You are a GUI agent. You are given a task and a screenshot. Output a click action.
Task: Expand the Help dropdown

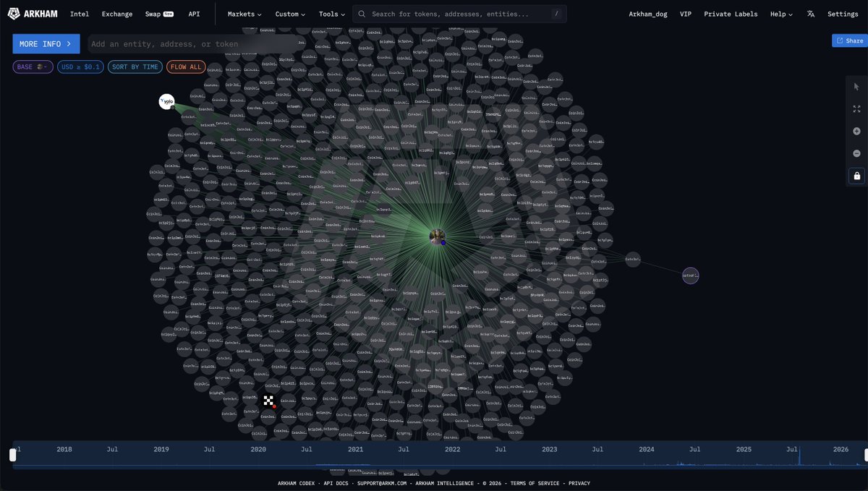tap(781, 14)
